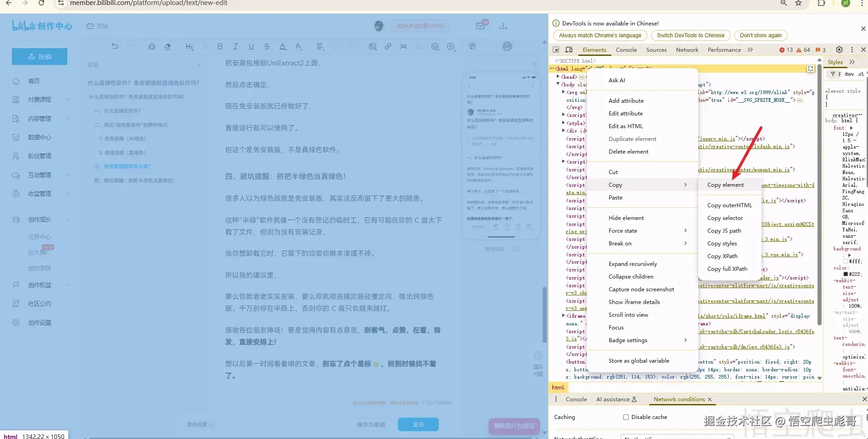Bookmark this page with the star icon

(x=798, y=3)
